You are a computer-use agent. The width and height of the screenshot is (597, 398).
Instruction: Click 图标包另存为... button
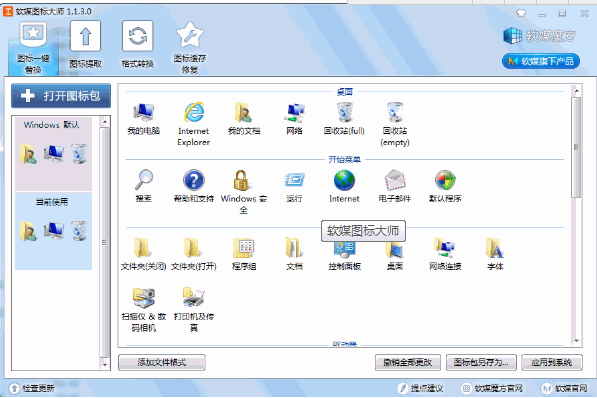(481, 362)
